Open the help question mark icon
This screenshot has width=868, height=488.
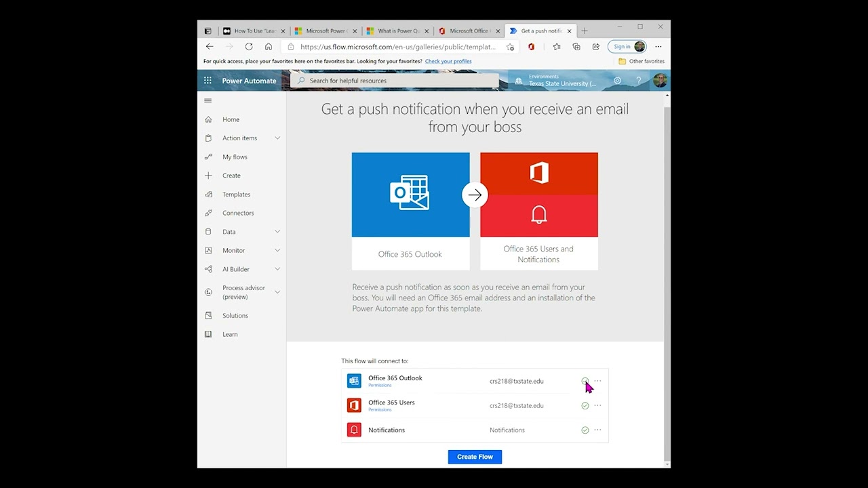pos(638,81)
